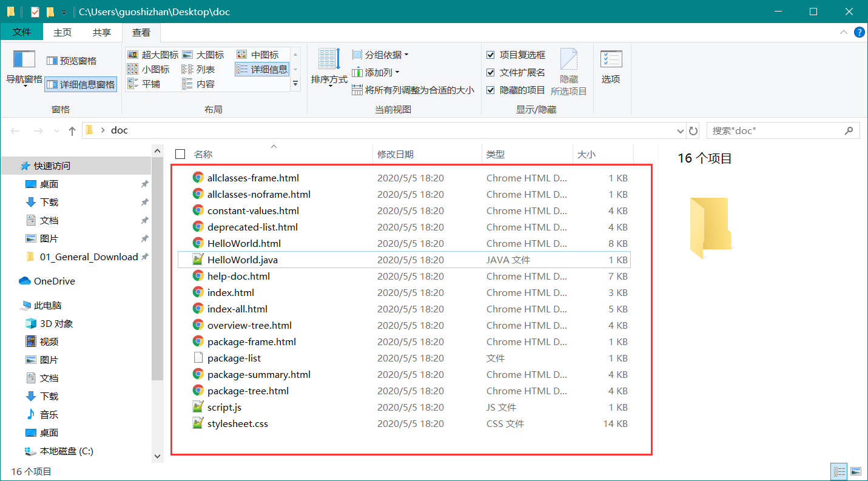This screenshot has height=481, width=868.
Task: Uncheck 项目复选框 item checkboxes option
Action: point(491,55)
